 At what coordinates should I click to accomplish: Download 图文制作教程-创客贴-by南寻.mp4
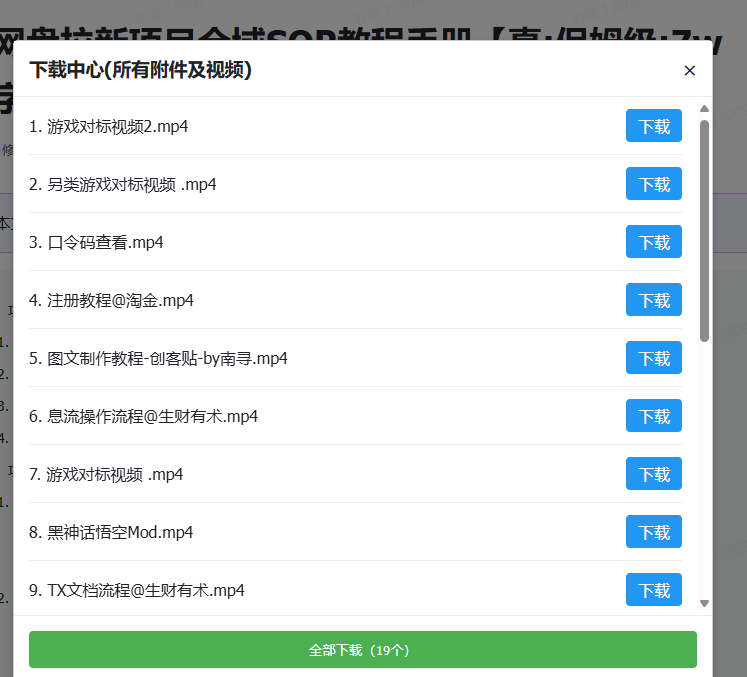click(654, 358)
